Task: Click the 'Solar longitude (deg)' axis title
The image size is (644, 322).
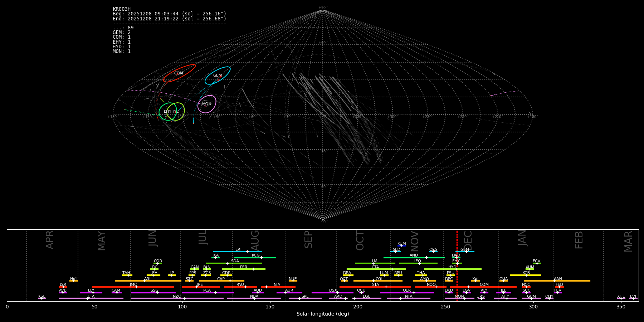Action: (323, 314)
